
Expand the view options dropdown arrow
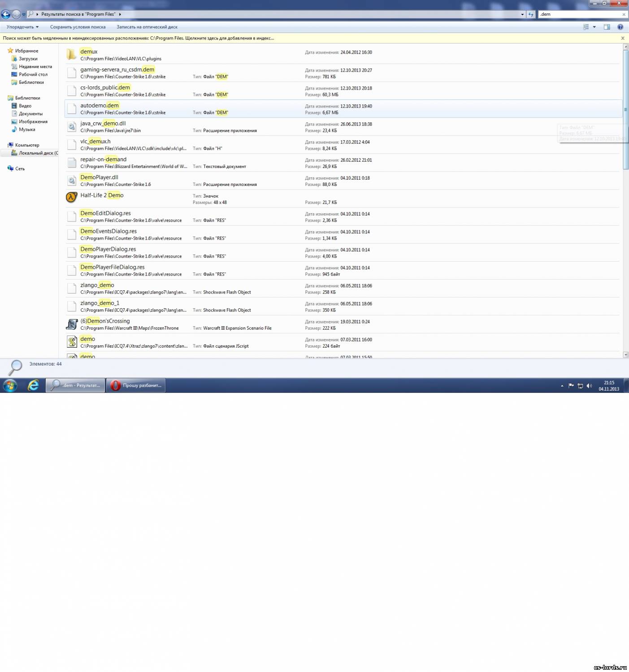pyautogui.click(x=594, y=27)
